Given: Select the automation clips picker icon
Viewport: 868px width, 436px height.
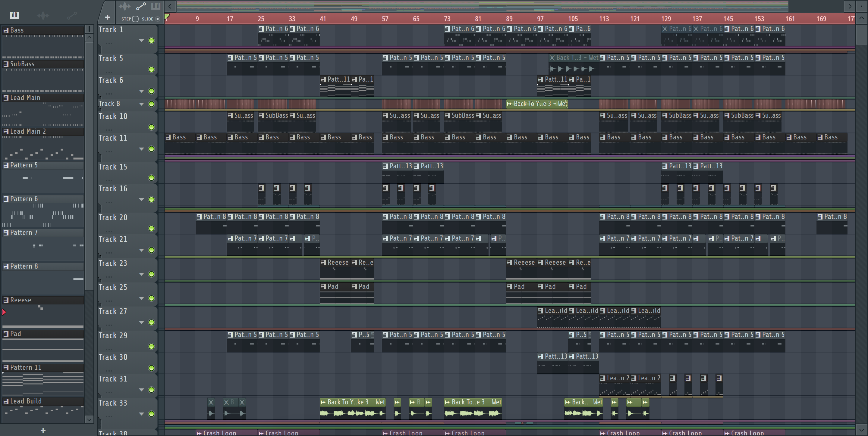Looking at the screenshot, I should (x=72, y=15).
